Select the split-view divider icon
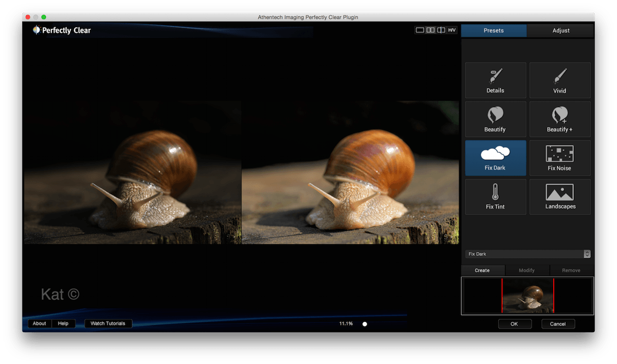This screenshot has width=617, height=364. click(441, 30)
